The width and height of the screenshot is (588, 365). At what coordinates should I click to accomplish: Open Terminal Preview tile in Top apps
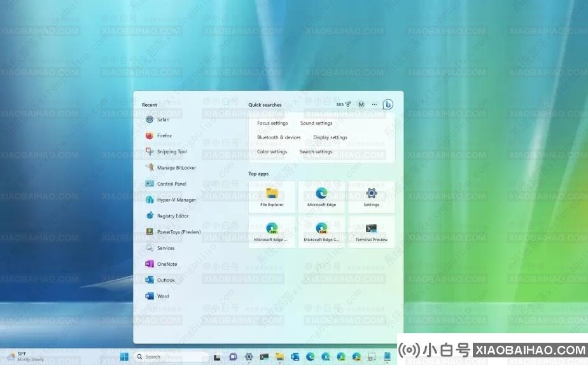tap(371, 231)
